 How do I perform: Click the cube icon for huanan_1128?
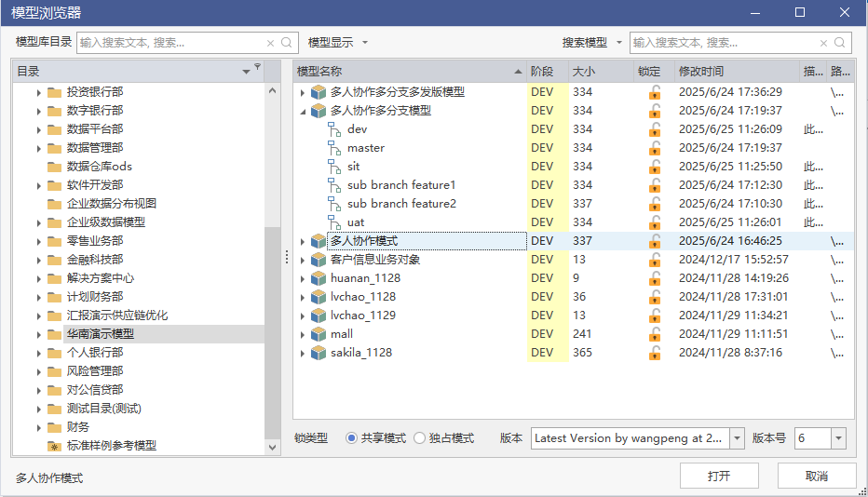[319, 278]
